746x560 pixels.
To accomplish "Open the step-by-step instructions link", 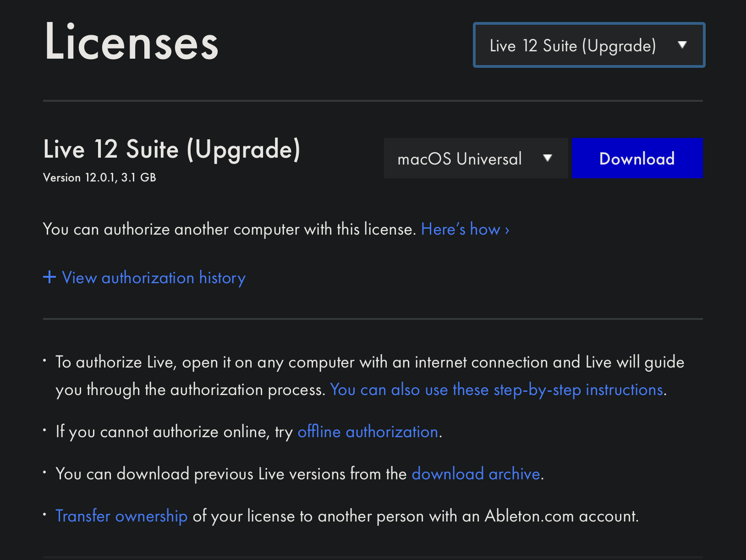I will tap(497, 390).
